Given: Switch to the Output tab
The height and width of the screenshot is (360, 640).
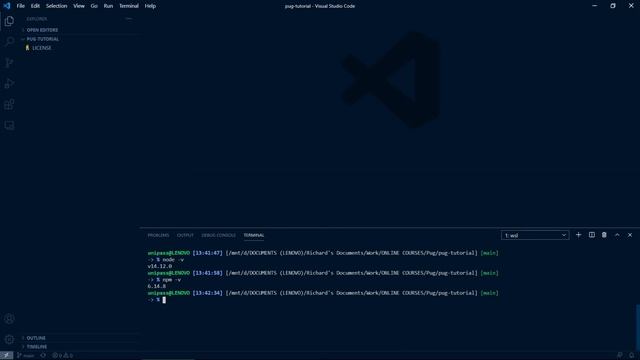Looking at the screenshot, I should click(x=185, y=236).
